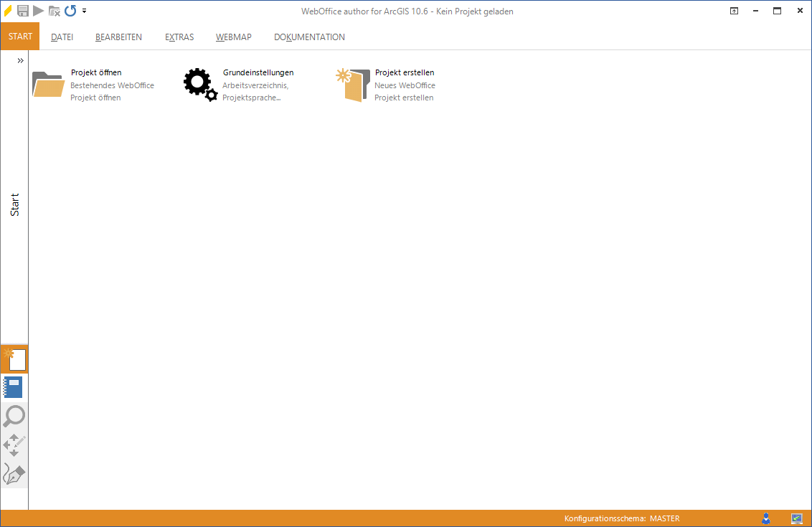Open the WEBMAP menu
This screenshot has width=812, height=527.
[234, 37]
